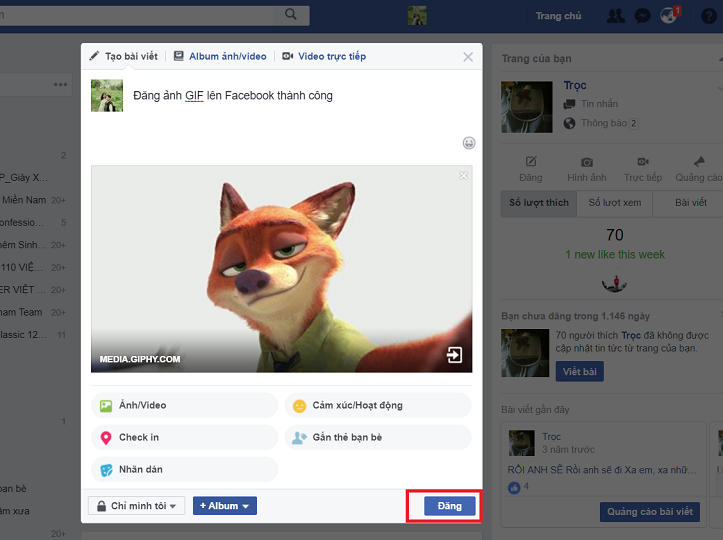Click Gắn thẻ bạn bè person icon
Screen dimensions: 723x540
tap(299, 438)
